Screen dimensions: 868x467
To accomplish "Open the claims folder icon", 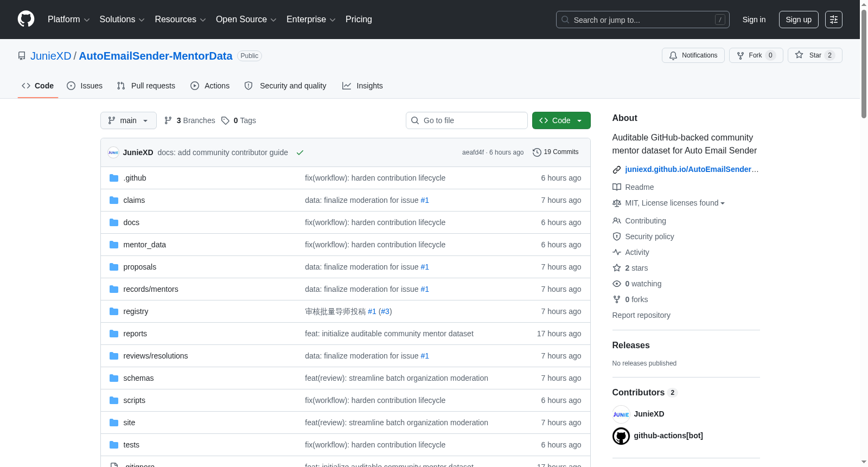I will coord(114,200).
